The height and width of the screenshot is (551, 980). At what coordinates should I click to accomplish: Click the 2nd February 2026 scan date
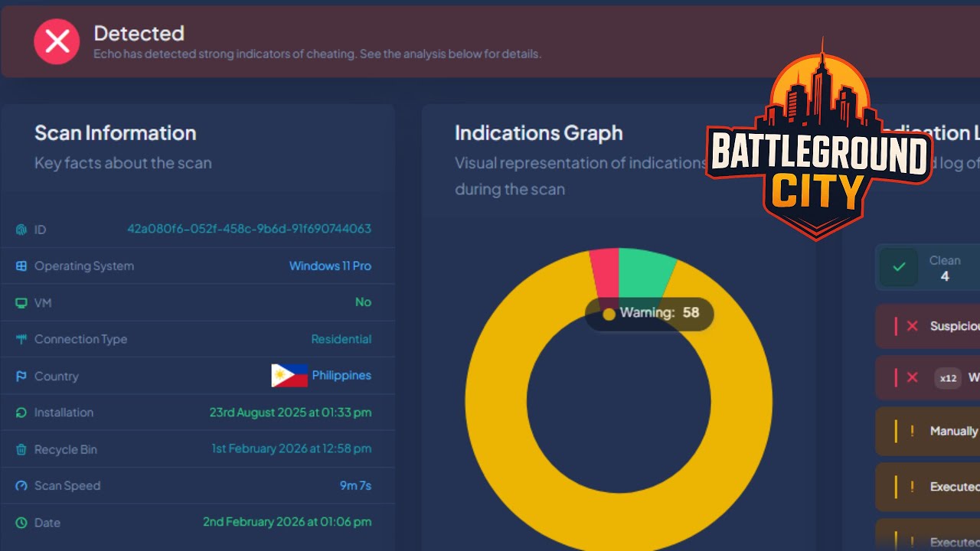click(287, 522)
